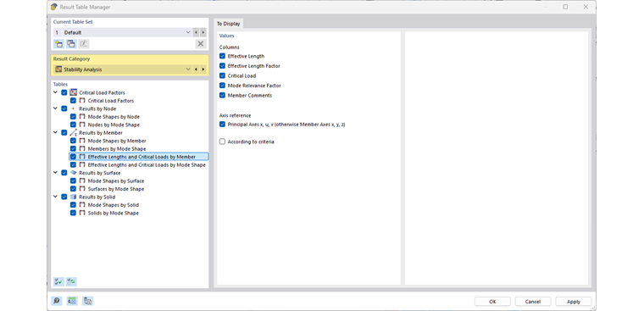The width and height of the screenshot is (644, 311).
Task: Select the child Critical Load Factors table row
Action: click(111, 101)
